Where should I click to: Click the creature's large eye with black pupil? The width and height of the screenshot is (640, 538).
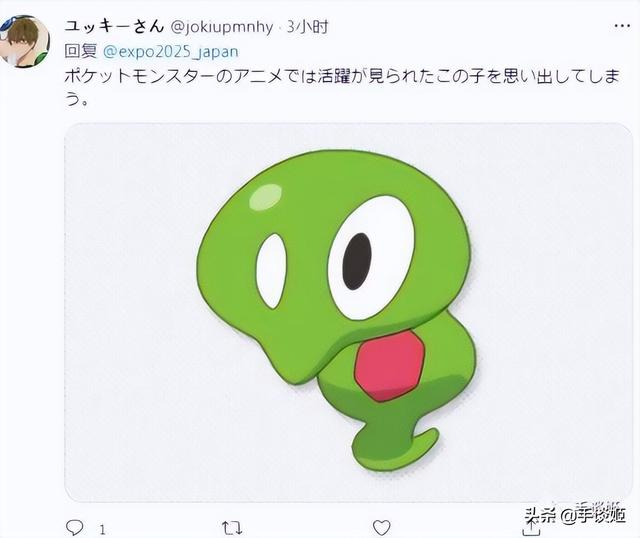point(371,257)
